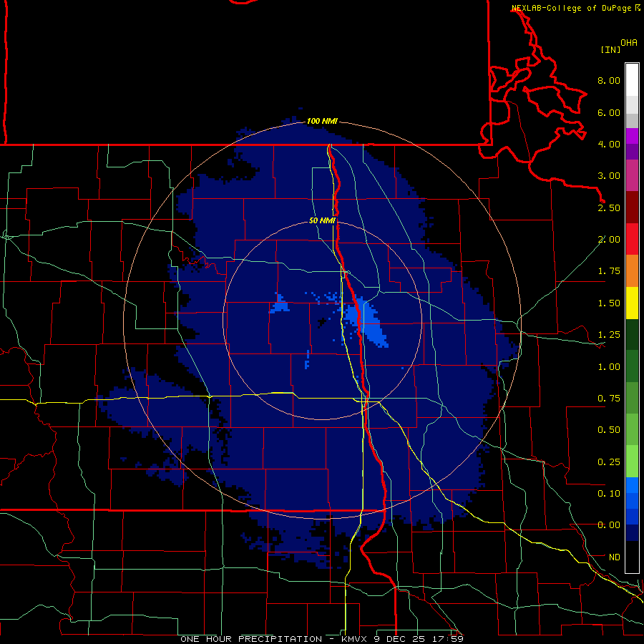This screenshot has height=644, width=644.
Task: Pick the pink legend swatch near 3.00
Action: coord(632,176)
